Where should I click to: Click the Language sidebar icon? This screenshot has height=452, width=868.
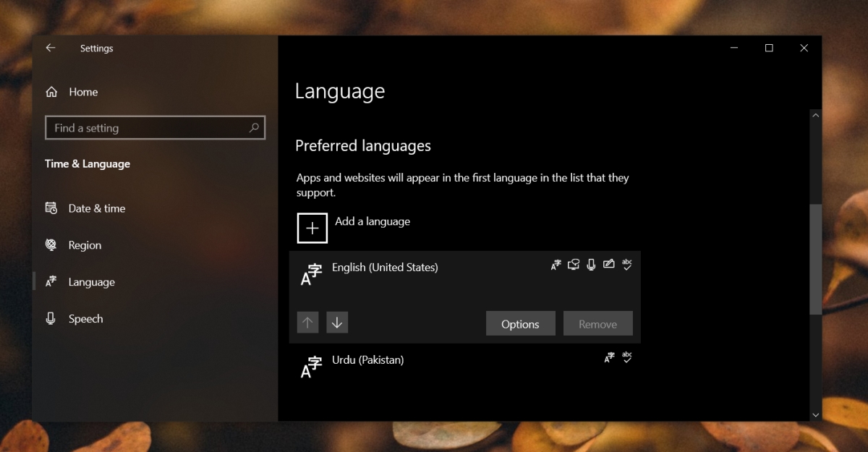coord(51,282)
